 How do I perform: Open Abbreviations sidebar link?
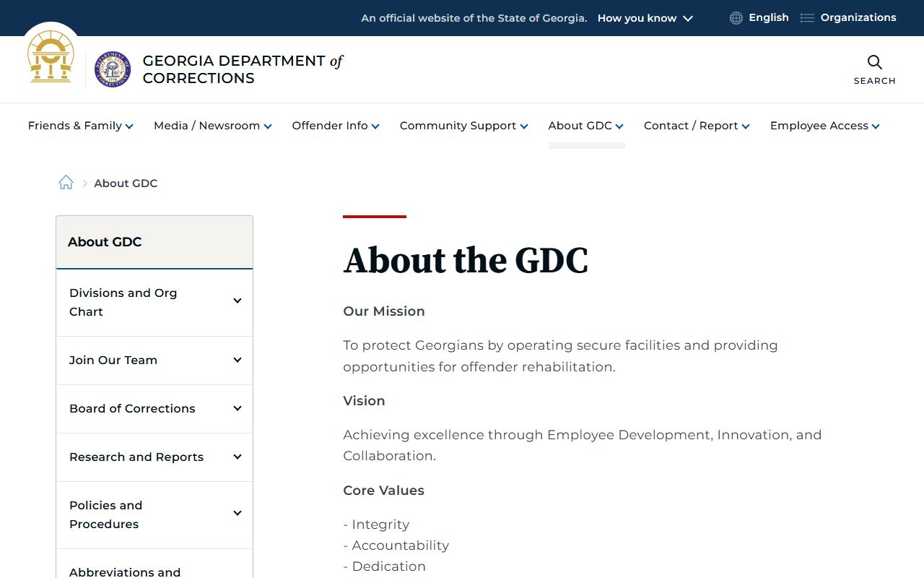pyautogui.click(x=125, y=571)
